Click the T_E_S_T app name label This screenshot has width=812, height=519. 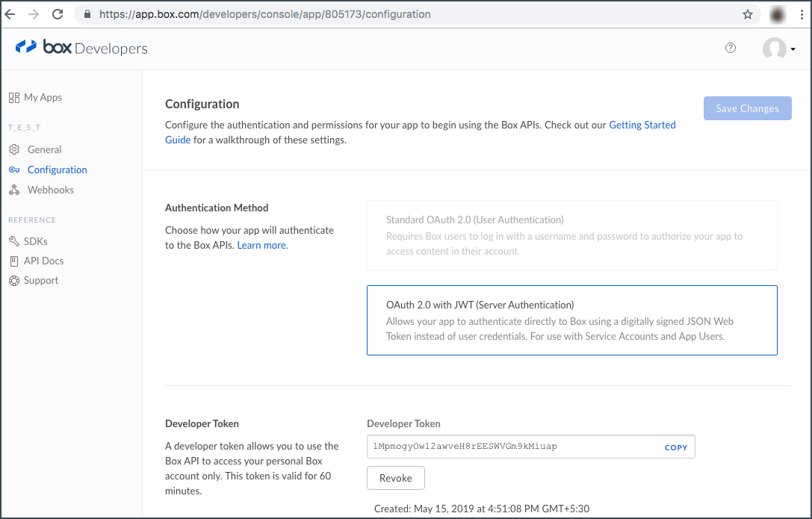[25, 127]
